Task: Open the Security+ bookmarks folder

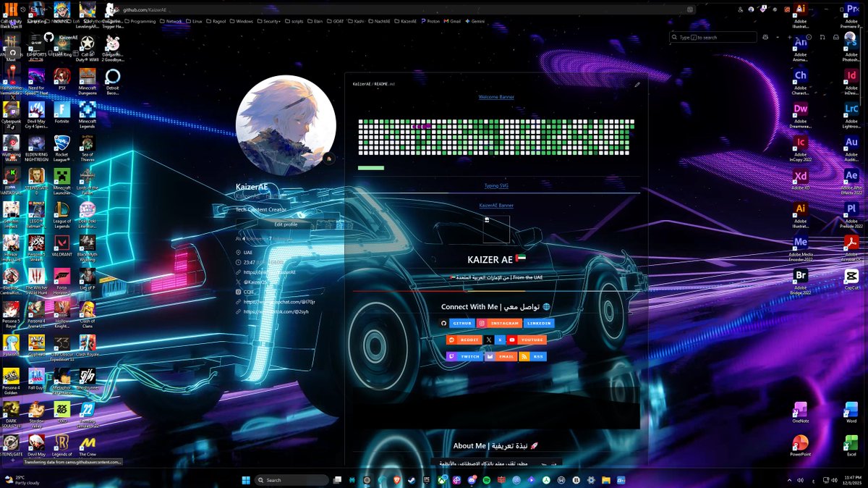Action: pyautogui.click(x=269, y=21)
